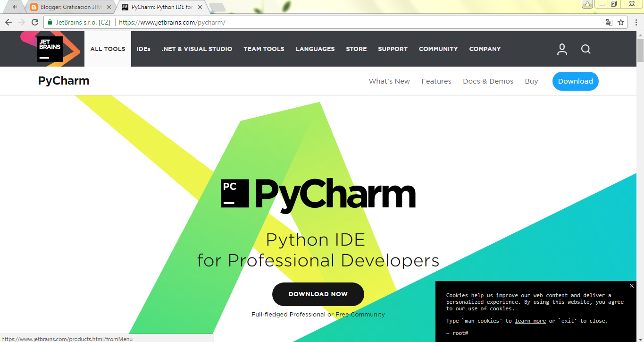Open the LANGUAGES menu

click(x=315, y=49)
